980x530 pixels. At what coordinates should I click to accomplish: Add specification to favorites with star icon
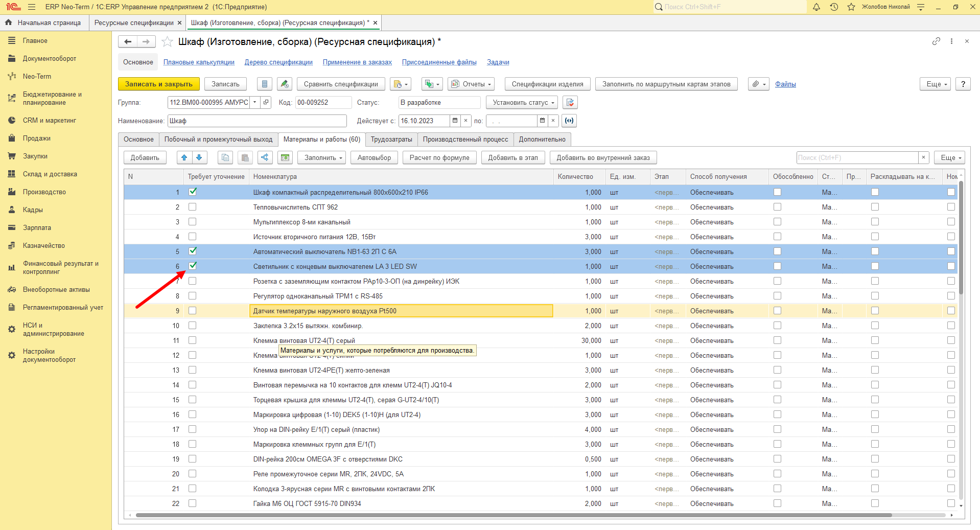point(167,42)
